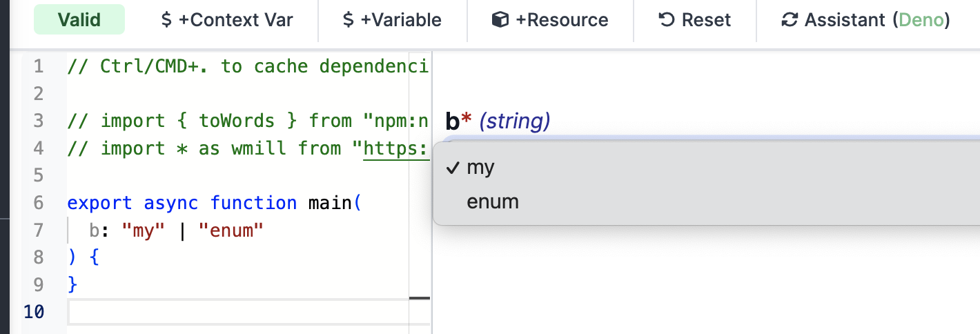Place cursor on empty line 10
Screen dimensions: 980x334
pos(248,312)
